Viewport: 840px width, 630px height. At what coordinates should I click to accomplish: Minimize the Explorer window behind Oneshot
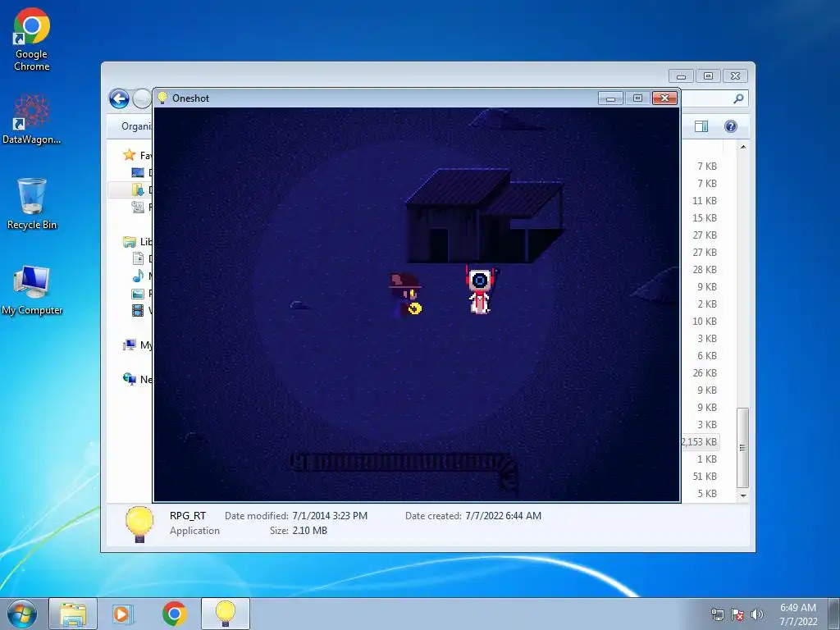(681, 76)
